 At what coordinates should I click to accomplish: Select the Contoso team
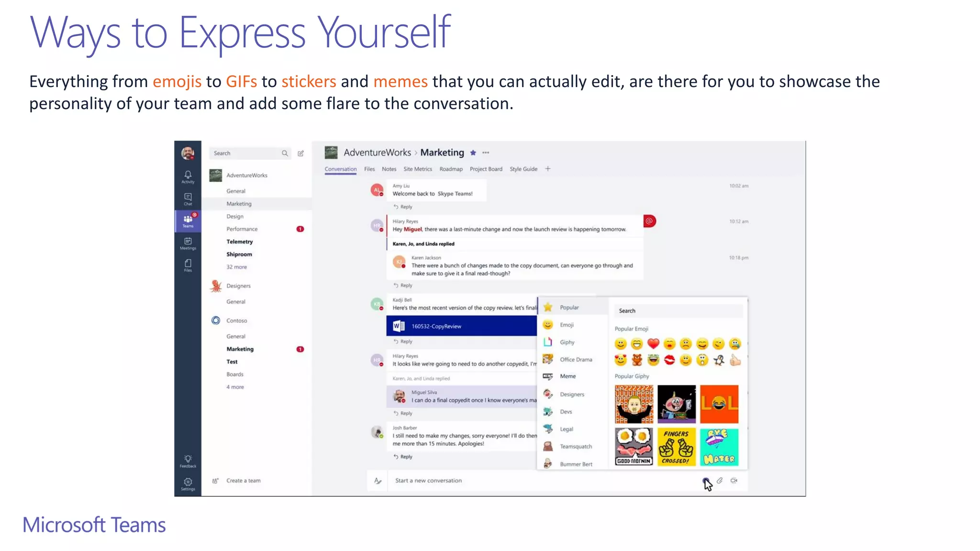click(x=236, y=320)
